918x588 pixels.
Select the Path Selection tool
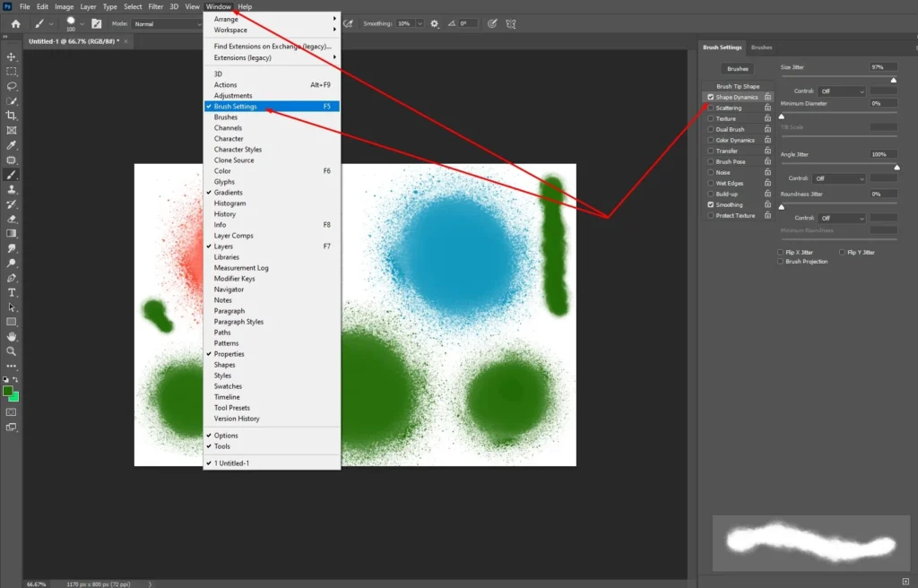pyautogui.click(x=11, y=307)
